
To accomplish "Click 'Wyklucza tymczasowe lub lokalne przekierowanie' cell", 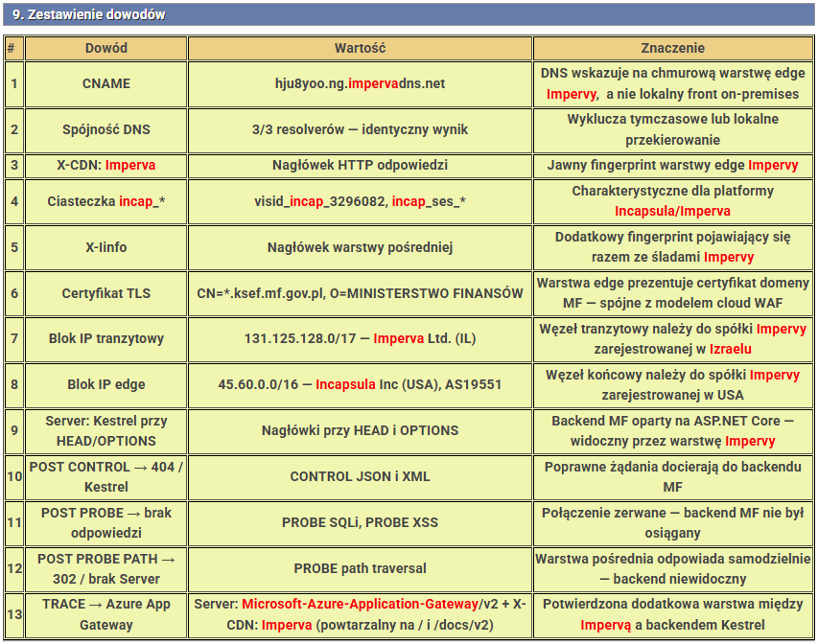I will [673, 129].
